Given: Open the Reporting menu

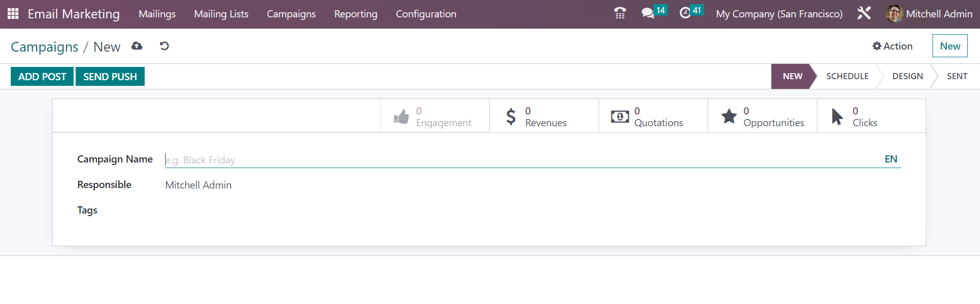Looking at the screenshot, I should click(x=356, y=14).
